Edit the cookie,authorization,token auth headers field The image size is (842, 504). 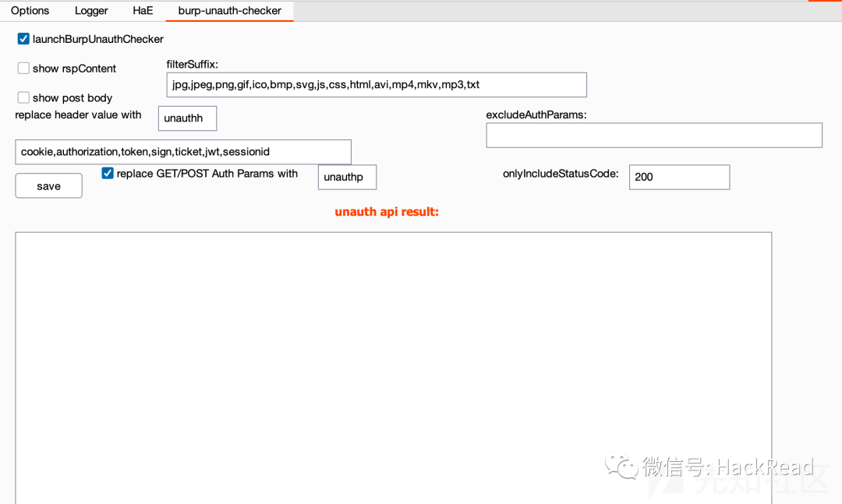click(183, 152)
